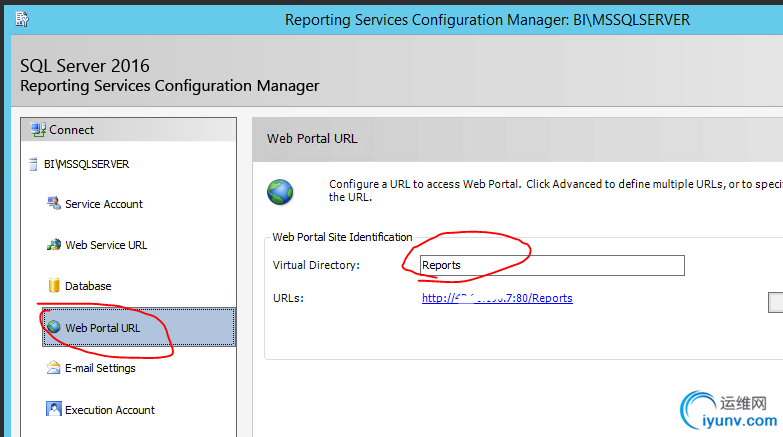Click the URLs label
The image size is (783, 437).
(288, 298)
